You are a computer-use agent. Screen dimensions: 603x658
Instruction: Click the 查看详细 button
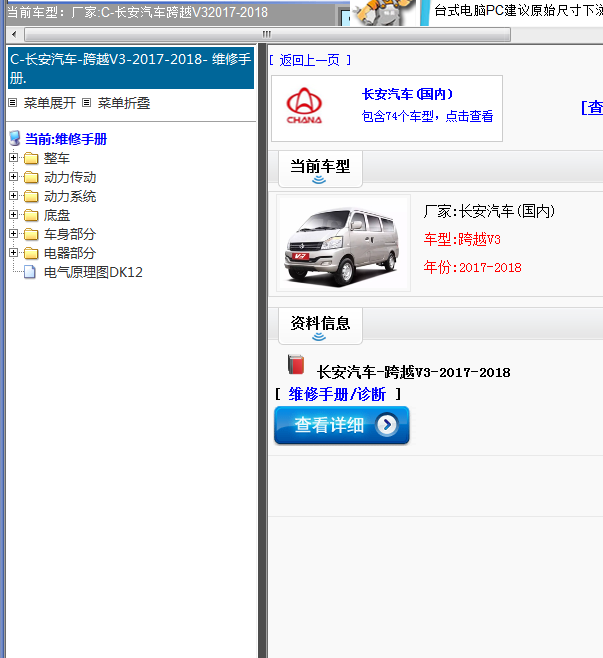[x=342, y=425]
